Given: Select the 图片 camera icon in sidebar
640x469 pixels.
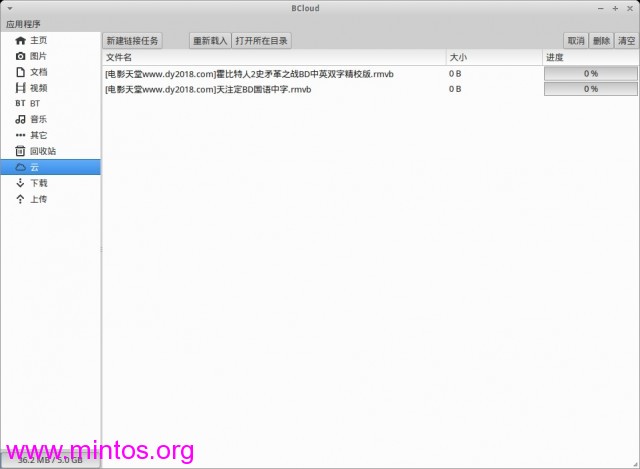Looking at the screenshot, I should pyautogui.click(x=20, y=56).
